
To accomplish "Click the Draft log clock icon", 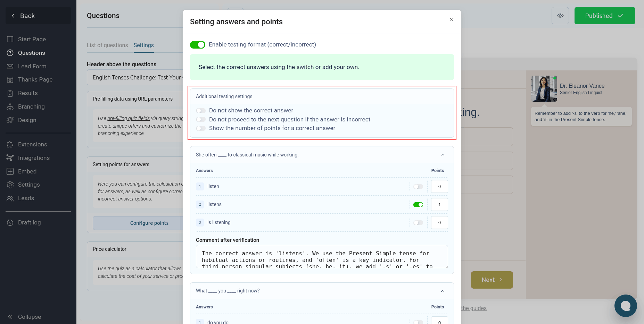I will coord(10,222).
